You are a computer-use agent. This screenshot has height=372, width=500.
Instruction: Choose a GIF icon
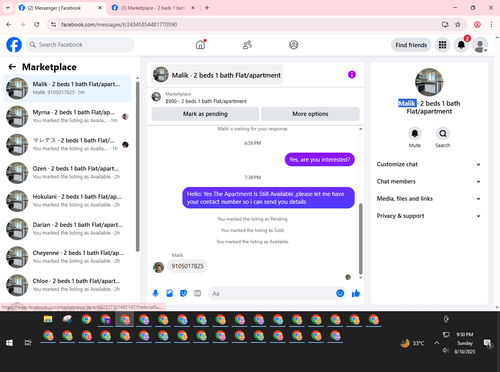point(198,293)
